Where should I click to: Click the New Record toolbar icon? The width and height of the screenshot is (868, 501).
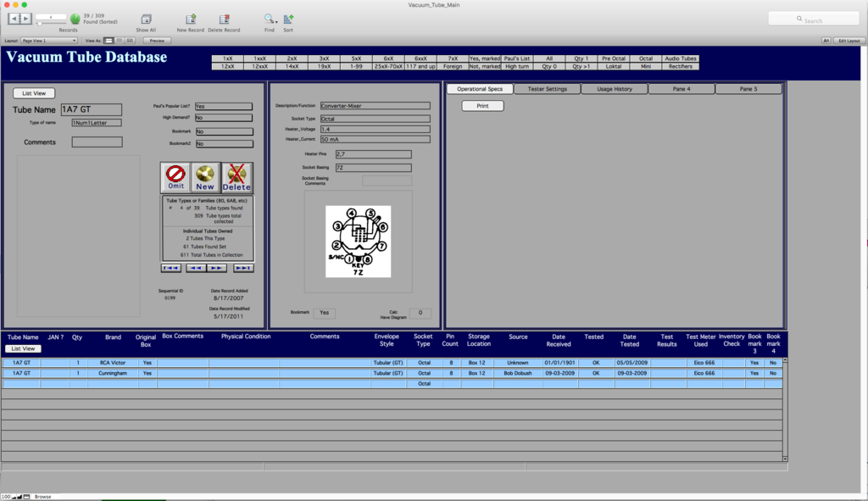click(x=191, y=19)
